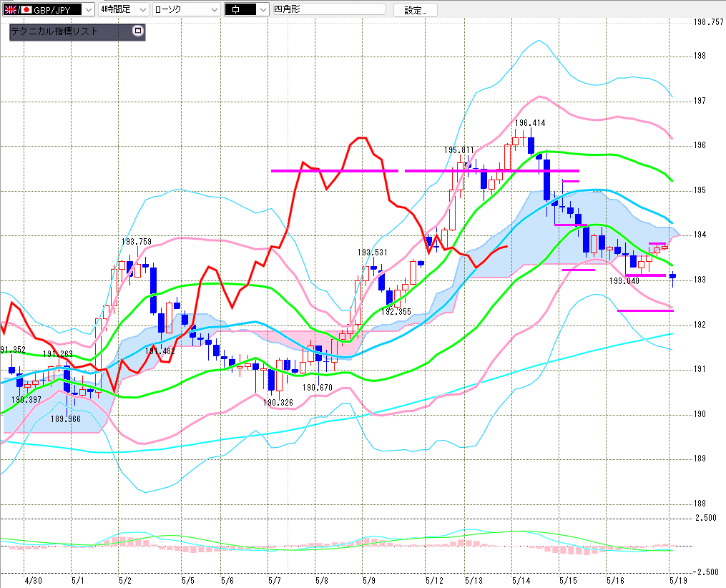Click the 5/12 date axis label
This screenshot has height=588, width=726.
(x=434, y=581)
